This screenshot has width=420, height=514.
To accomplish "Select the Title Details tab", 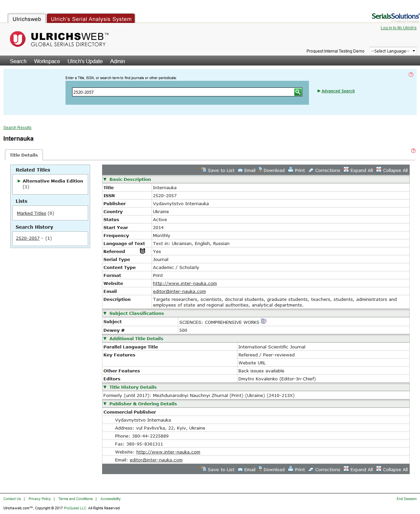I will click(x=24, y=155).
